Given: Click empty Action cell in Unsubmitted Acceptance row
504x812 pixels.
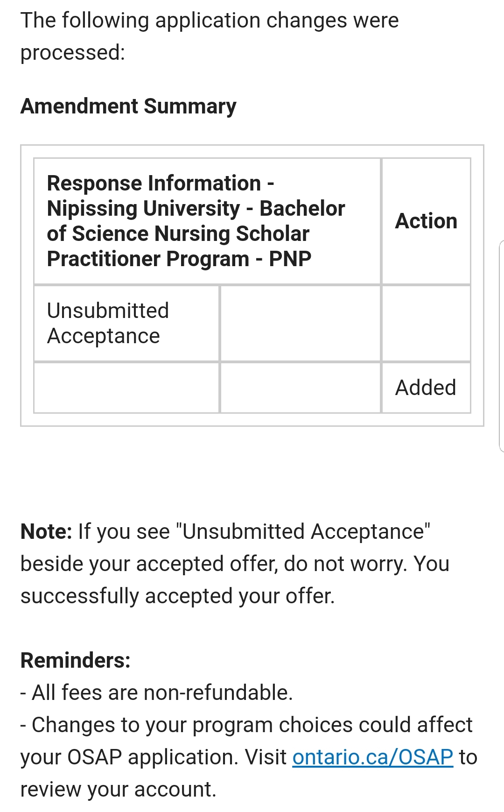Looking at the screenshot, I should (x=426, y=323).
